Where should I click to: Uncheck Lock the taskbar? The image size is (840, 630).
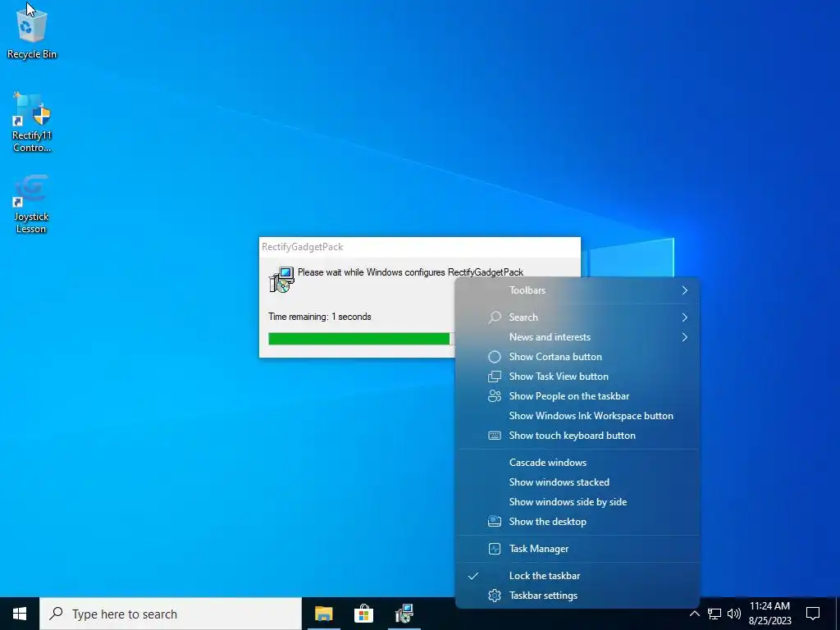click(x=577, y=576)
